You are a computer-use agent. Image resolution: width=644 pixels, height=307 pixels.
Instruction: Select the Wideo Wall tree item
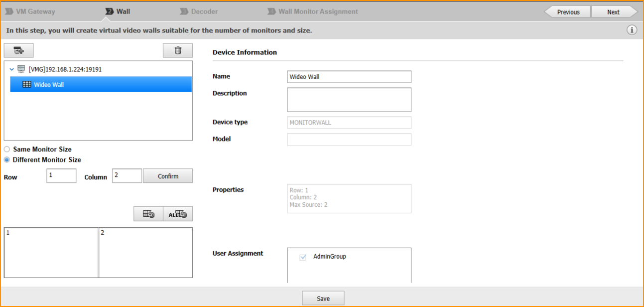pos(49,85)
